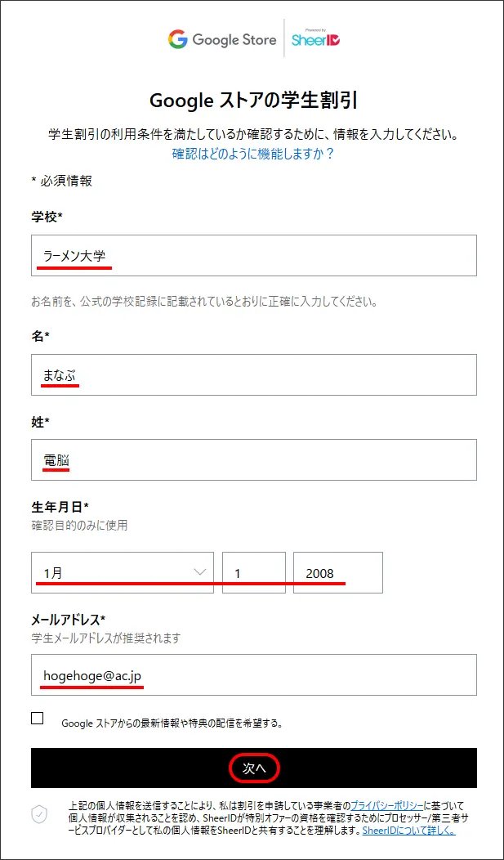Viewport: 504px width, 860px height.
Task: Open the birth month dropdown showing 1月
Action: click(123, 572)
